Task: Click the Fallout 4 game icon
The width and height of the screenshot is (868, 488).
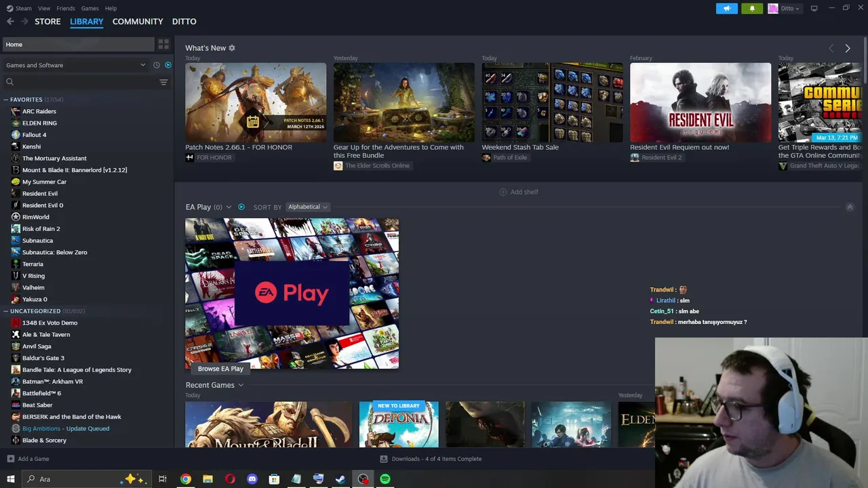Action: pos(16,135)
